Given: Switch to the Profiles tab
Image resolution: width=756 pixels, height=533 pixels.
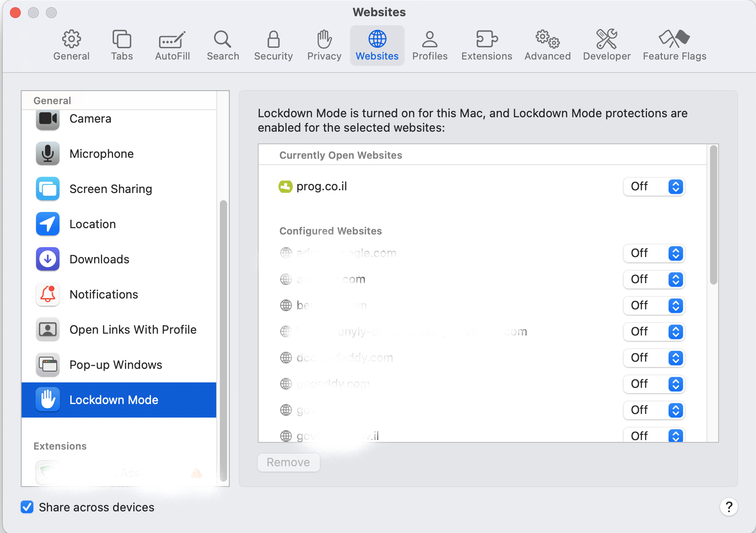Looking at the screenshot, I should [x=429, y=46].
